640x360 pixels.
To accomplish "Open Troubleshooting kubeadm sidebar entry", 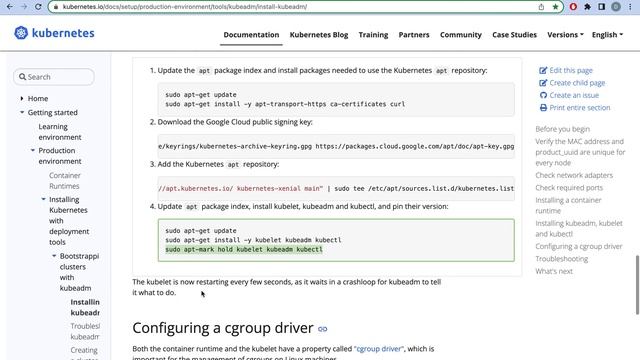I will point(85,331).
